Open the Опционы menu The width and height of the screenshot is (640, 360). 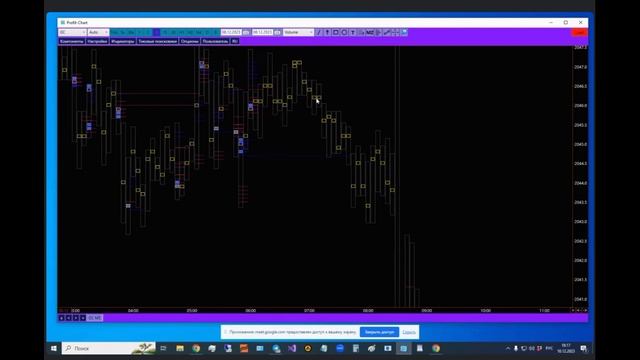click(189, 41)
